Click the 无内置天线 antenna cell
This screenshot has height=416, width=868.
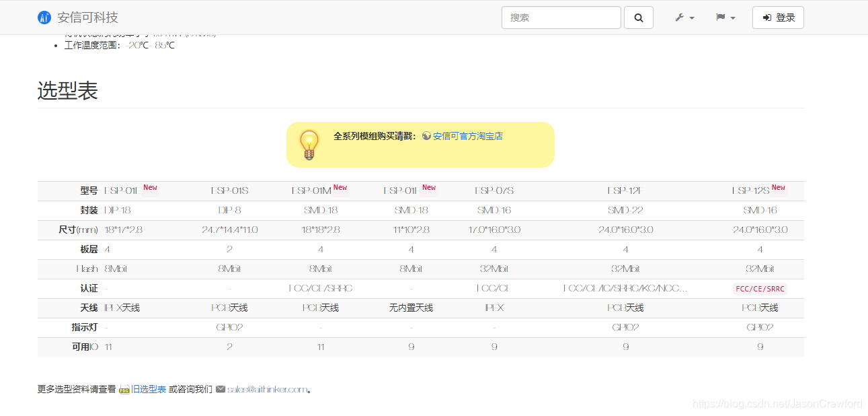click(411, 308)
